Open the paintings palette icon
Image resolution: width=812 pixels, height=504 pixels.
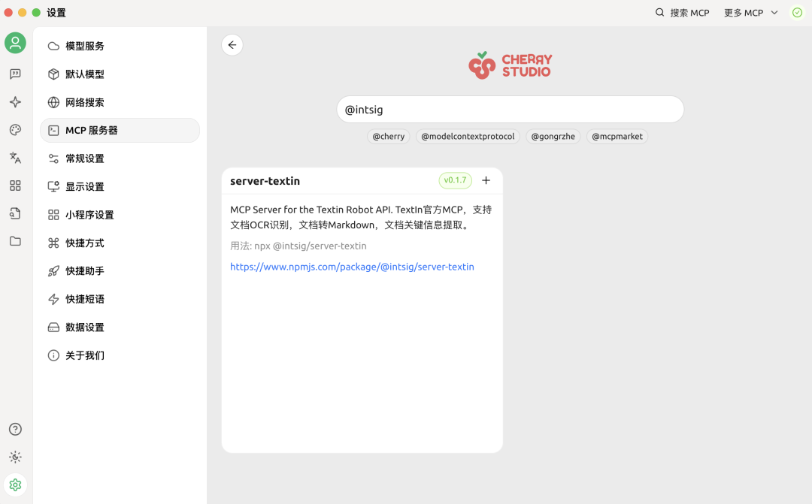(x=15, y=129)
